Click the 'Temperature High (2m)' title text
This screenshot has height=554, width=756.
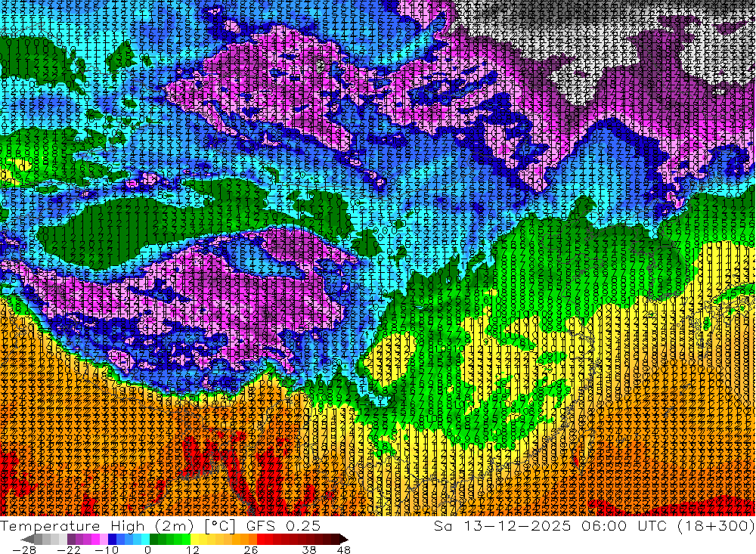click(x=97, y=526)
